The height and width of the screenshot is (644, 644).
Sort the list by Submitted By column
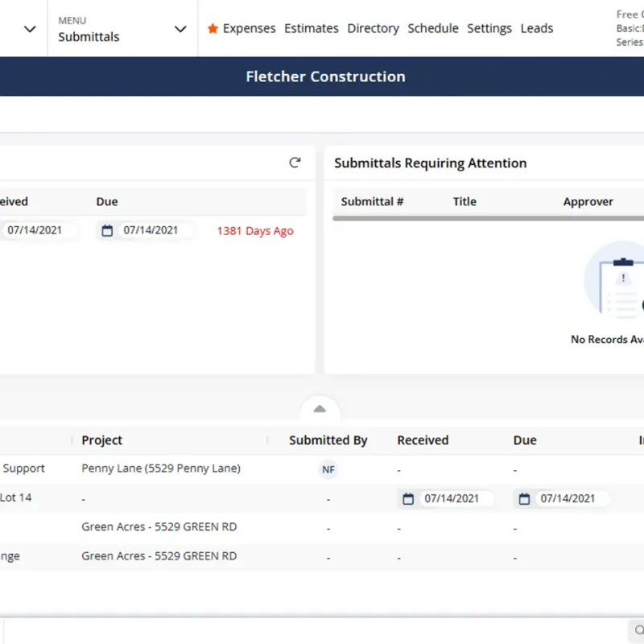point(328,440)
